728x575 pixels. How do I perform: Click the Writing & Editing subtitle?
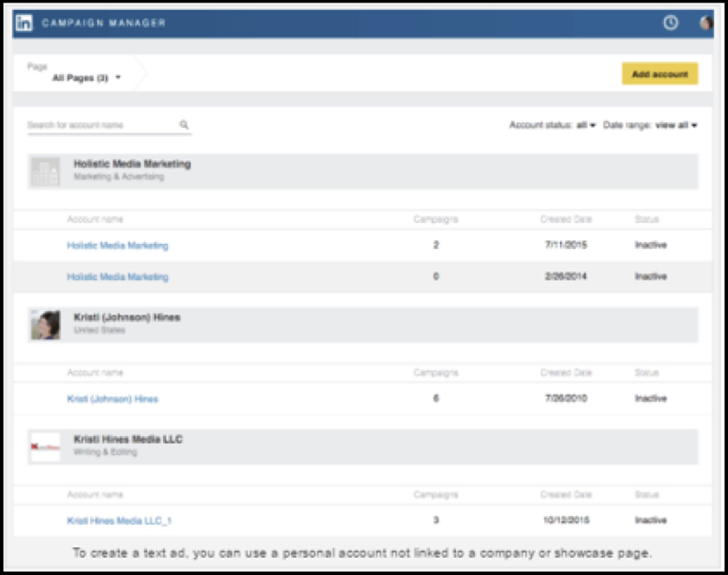pyautogui.click(x=106, y=452)
